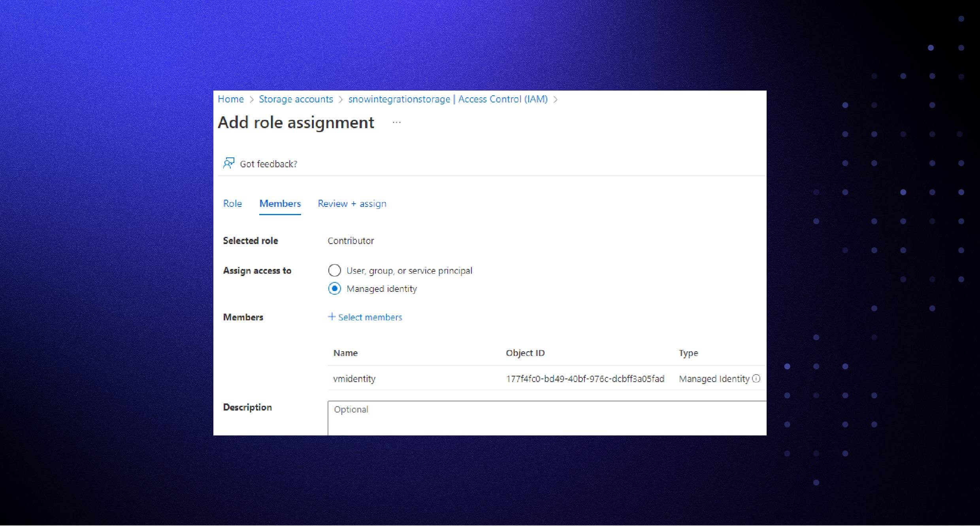Switch to the Review + assign tab
This screenshot has height=526, width=980.
[x=352, y=203]
